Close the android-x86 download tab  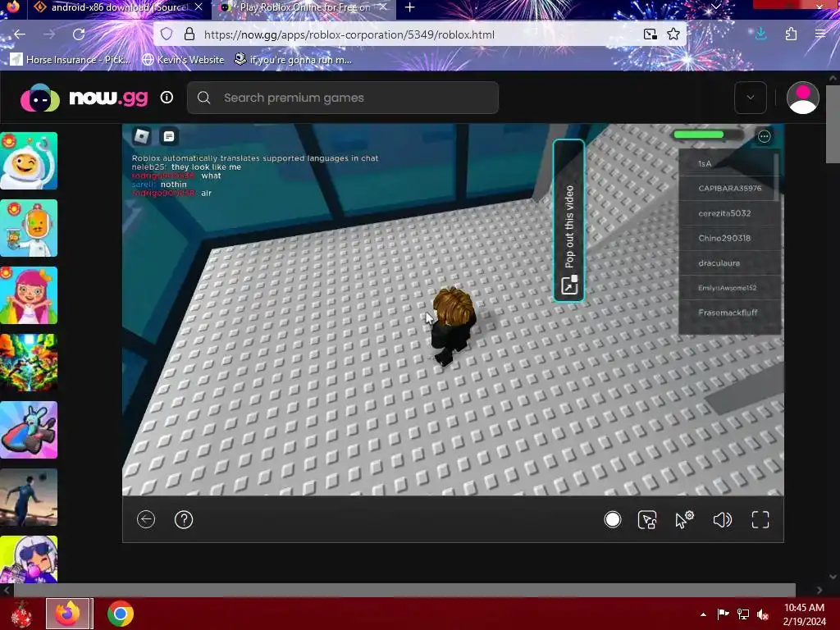point(199,7)
